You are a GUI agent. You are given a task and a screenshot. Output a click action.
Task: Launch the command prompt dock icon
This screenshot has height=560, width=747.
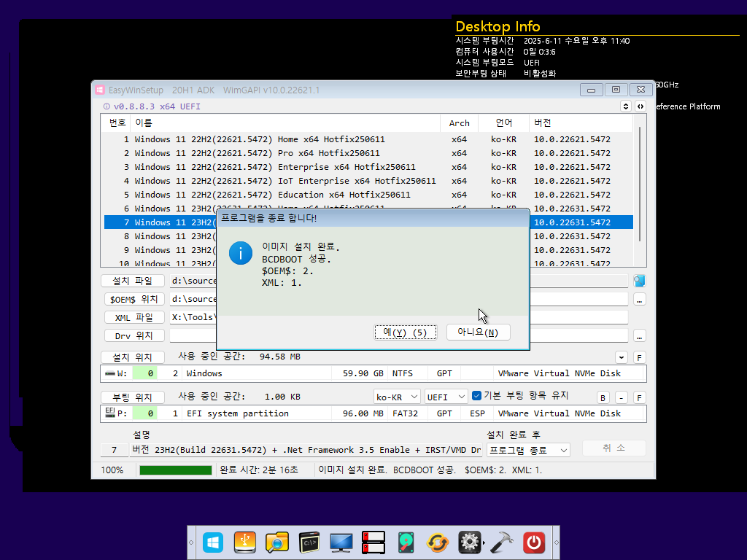pos(309,542)
